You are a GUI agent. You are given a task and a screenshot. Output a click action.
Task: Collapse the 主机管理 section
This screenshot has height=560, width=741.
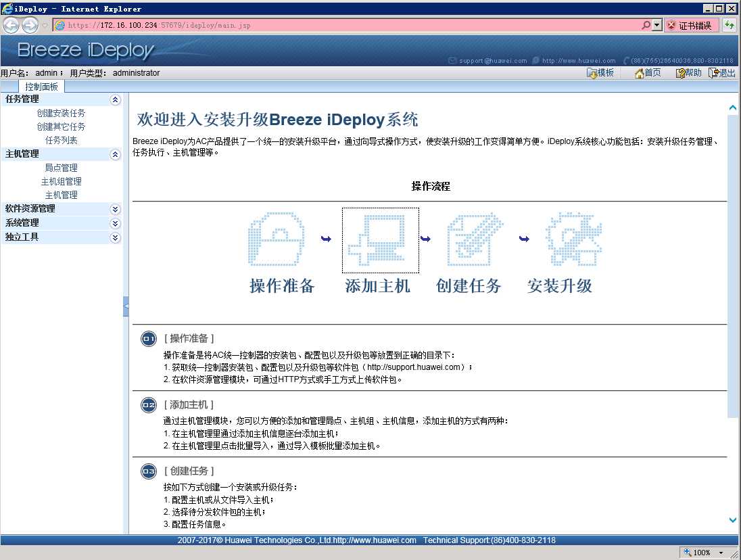(x=115, y=154)
